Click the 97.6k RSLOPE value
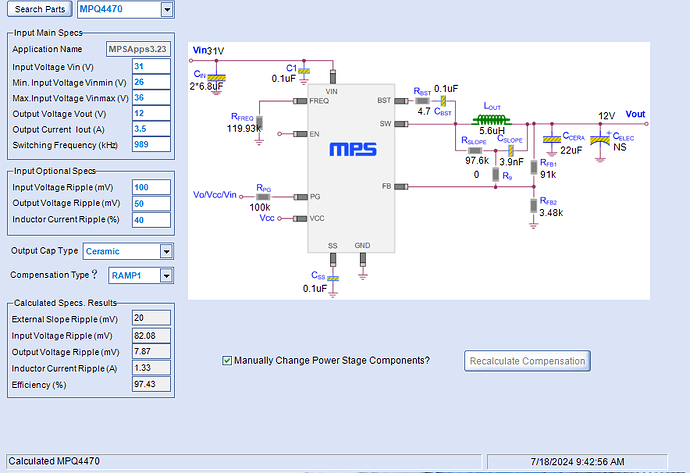The height and width of the screenshot is (473, 690). [477, 161]
